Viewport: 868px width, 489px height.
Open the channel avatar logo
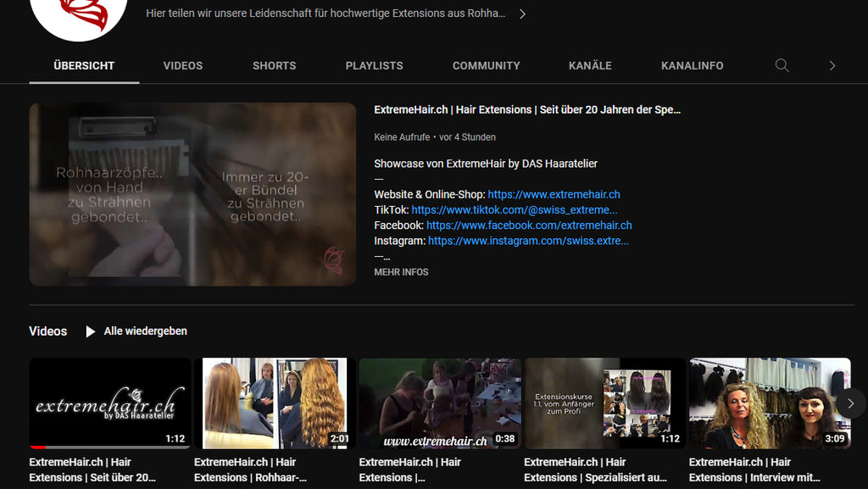[79, 17]
